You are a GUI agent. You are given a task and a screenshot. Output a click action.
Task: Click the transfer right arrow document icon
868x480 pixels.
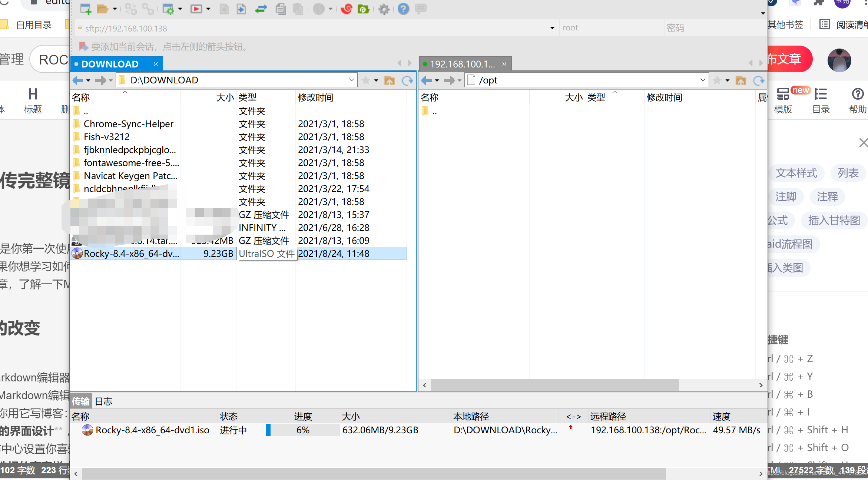point(241,9)
